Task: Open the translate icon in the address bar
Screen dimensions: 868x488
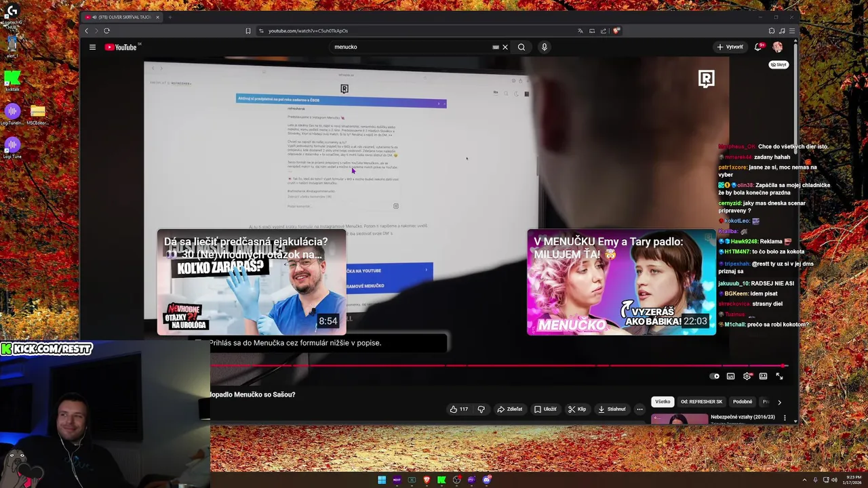Action: tap(580, 30)
